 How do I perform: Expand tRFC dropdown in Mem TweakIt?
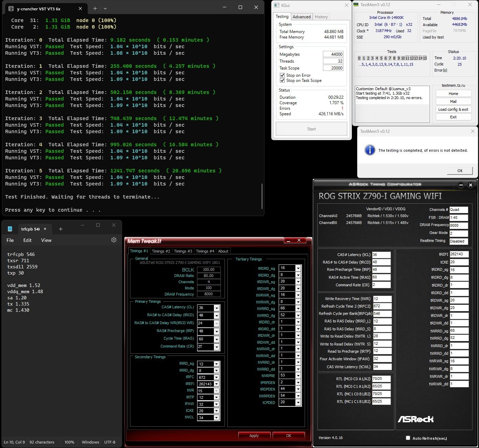pos(216,377)
